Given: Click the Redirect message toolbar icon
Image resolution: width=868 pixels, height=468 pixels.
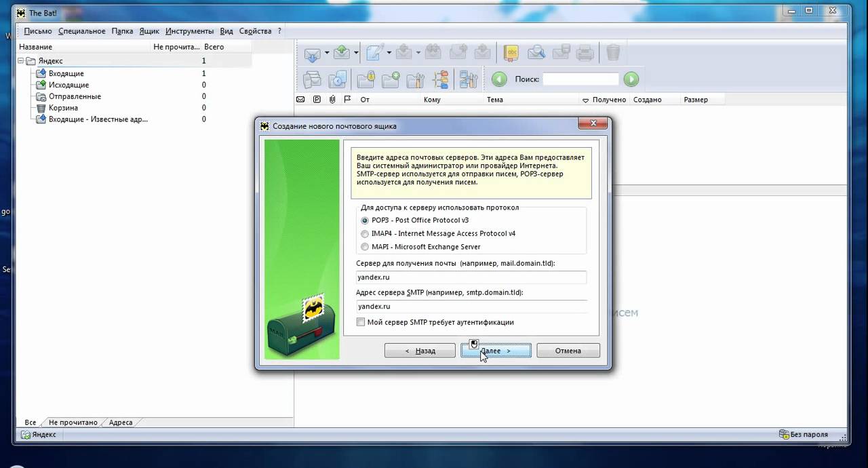Looking at the screenshot, I should (x=482, y=53).
